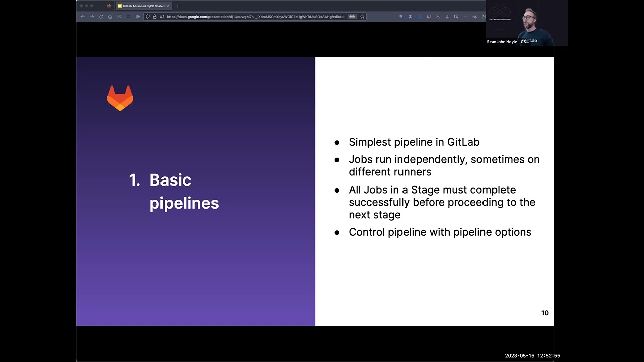Click the padlock site security icon

click(x=155, y=17)
